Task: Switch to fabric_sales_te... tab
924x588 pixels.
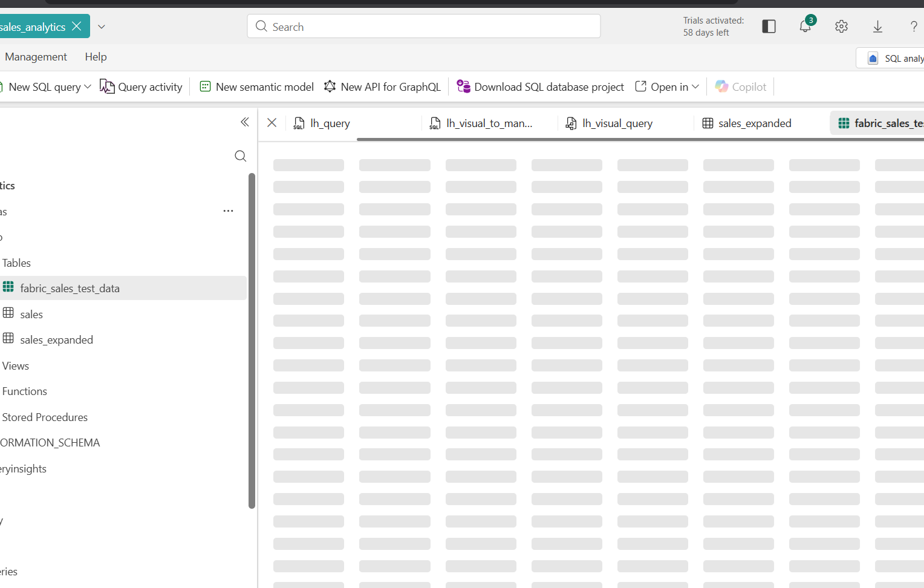Action: pos(878,123)
